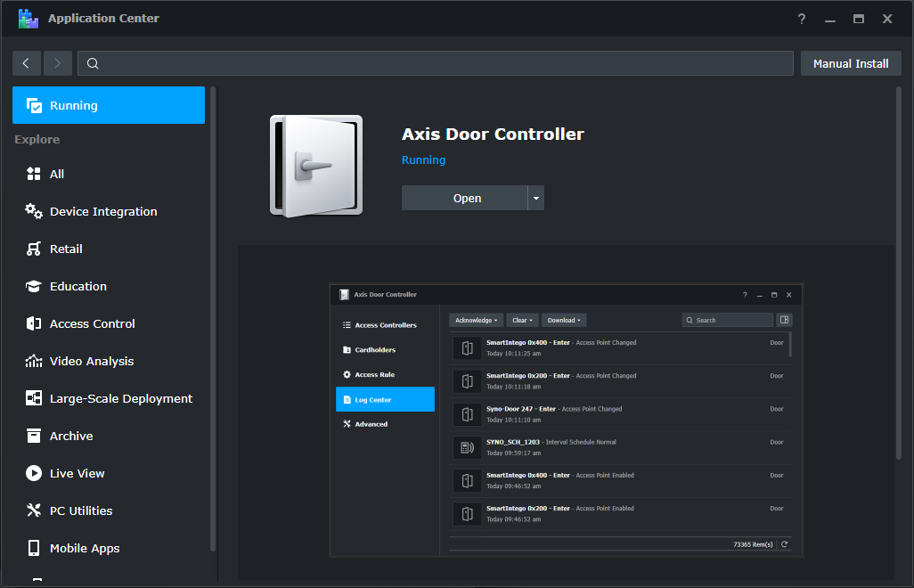Click the preview's Search box
Image resolution: width=914 pixels, height=588 pixels.
(728, 320)
